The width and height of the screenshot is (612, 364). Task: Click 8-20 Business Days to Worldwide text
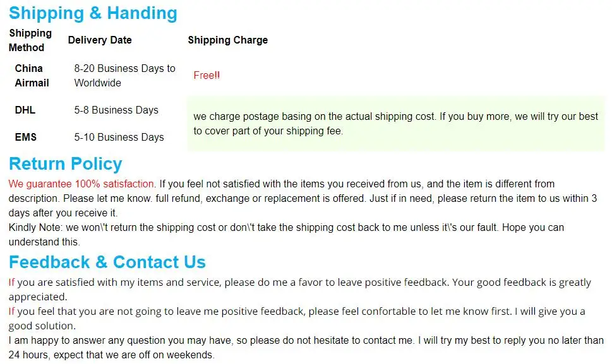(x=124, y=76)
